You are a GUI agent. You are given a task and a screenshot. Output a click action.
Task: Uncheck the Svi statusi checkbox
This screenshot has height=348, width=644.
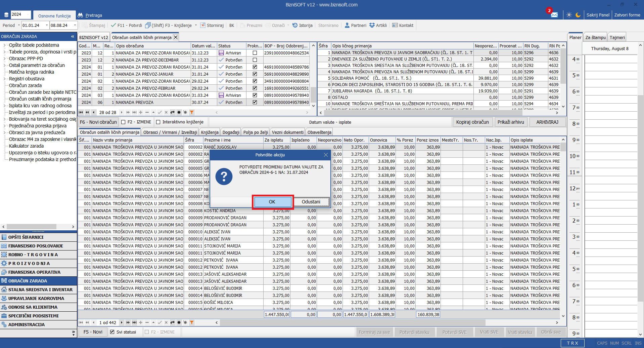112,332
